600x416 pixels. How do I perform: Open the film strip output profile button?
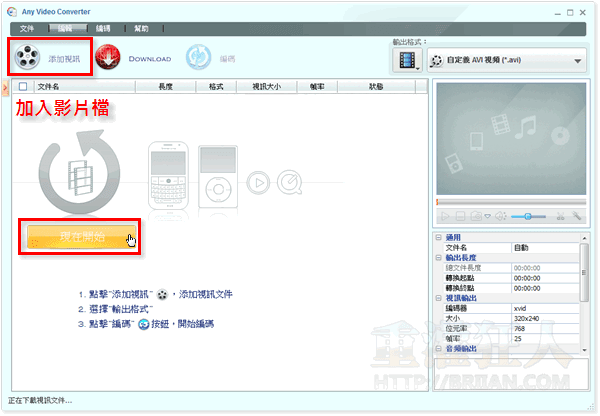click(407, 60)
